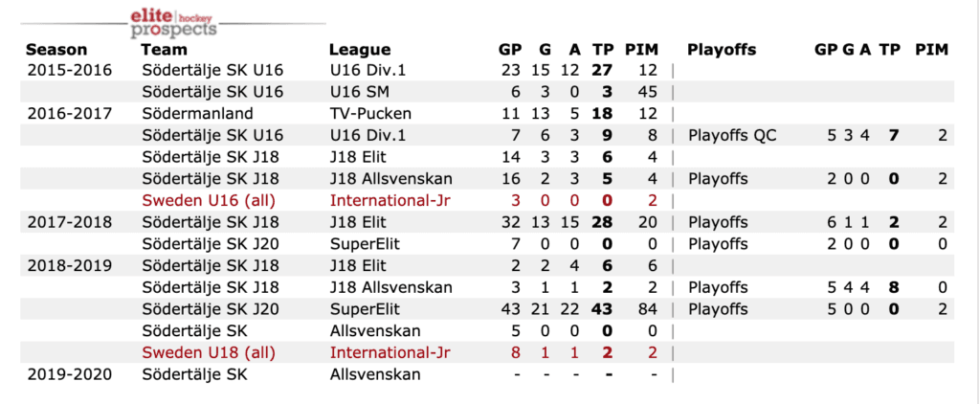Select the 2019-2020 season label
This screenshot has height=404, width=980.
69,374
